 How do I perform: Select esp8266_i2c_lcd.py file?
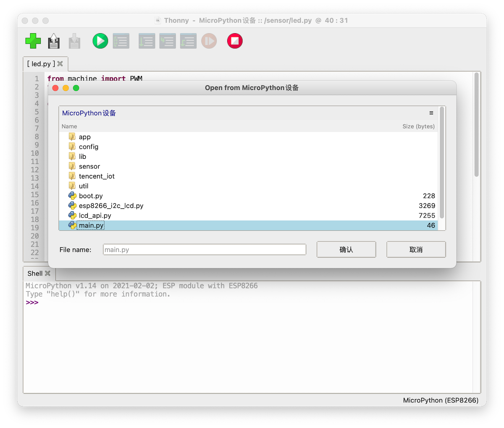[111, 206]
